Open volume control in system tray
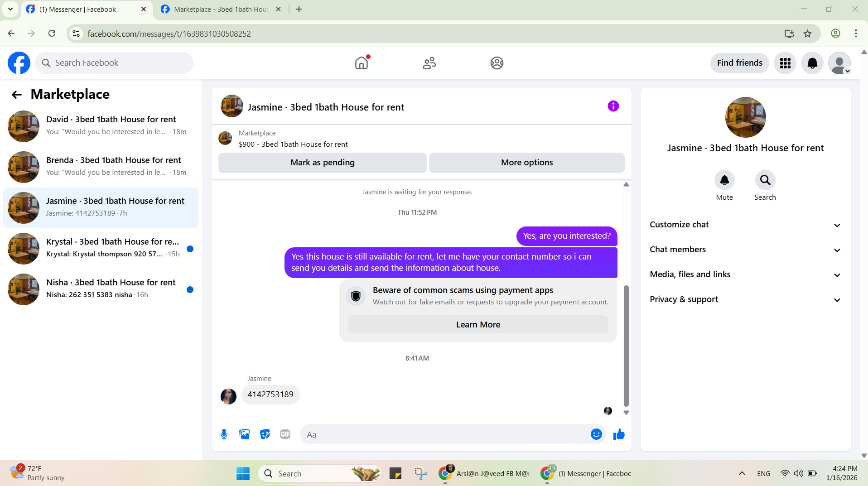 tap(798, 474)
